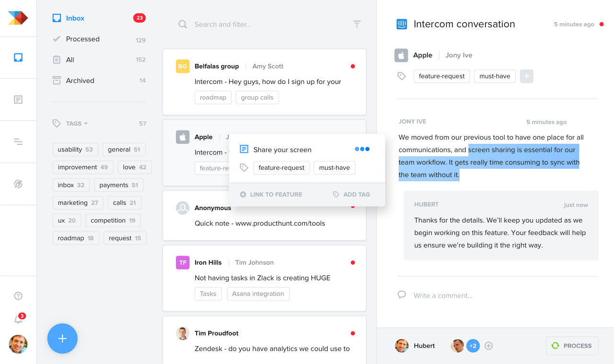This screenshot has width=614, height=364.
Task: Open the filter icon beside the search
Action: 357,24
